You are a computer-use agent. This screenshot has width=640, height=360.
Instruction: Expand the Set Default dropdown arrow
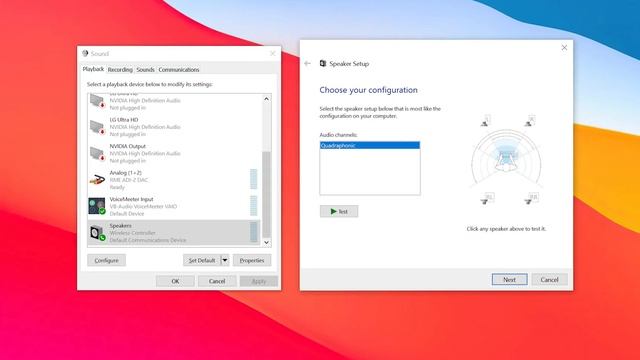[225, 260]
